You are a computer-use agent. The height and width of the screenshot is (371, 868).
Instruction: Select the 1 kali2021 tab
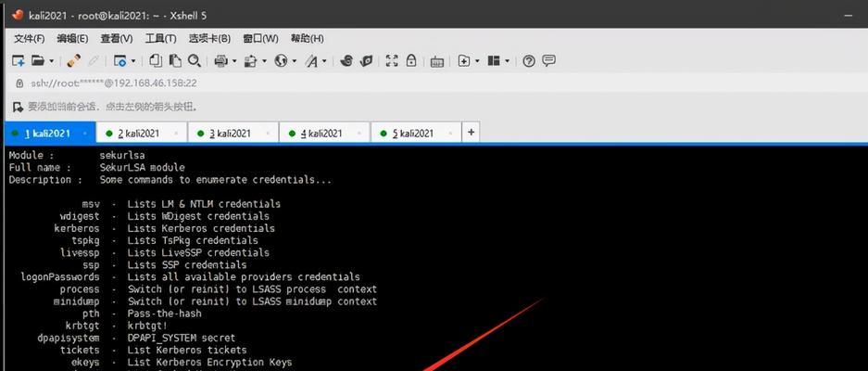[x=50, y=134]
